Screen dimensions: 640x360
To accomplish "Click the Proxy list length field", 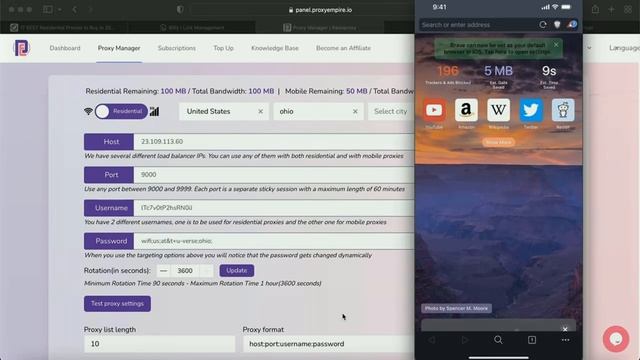I will pos(160,344).
